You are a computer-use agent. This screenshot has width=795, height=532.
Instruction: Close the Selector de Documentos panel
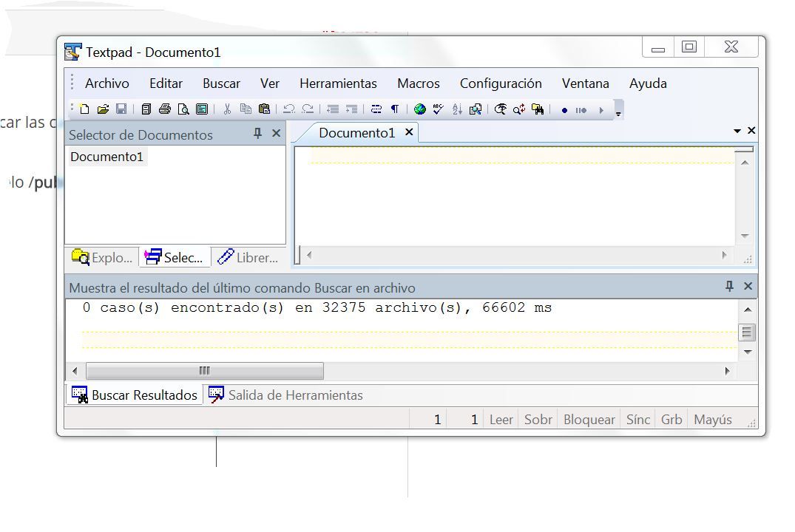pos(277,133)
